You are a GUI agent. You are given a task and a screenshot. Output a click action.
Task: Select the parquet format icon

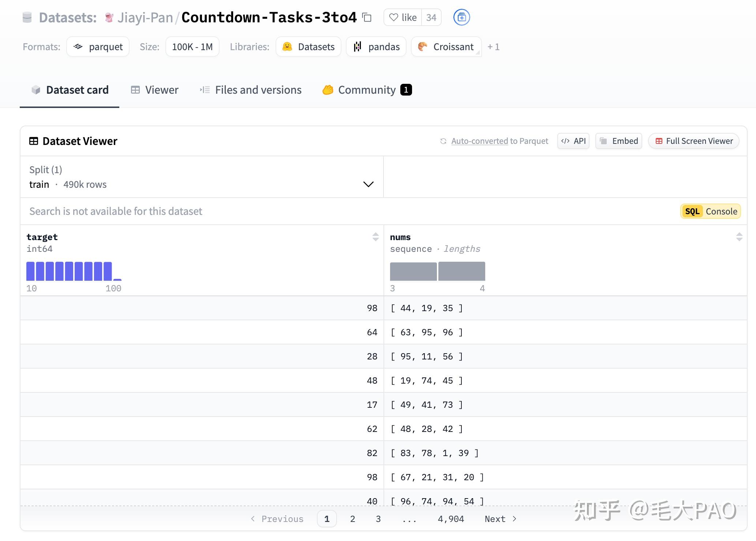tap(79, 46)
